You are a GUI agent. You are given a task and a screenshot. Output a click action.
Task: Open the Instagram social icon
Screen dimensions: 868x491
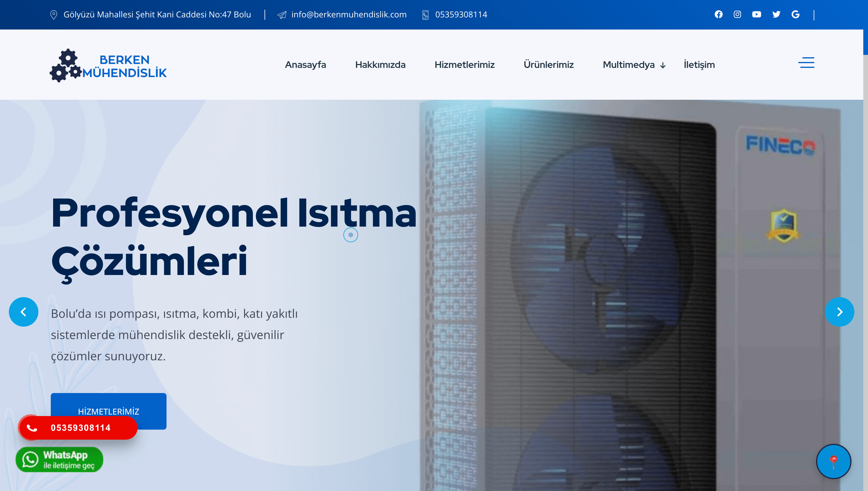point(738,14)
